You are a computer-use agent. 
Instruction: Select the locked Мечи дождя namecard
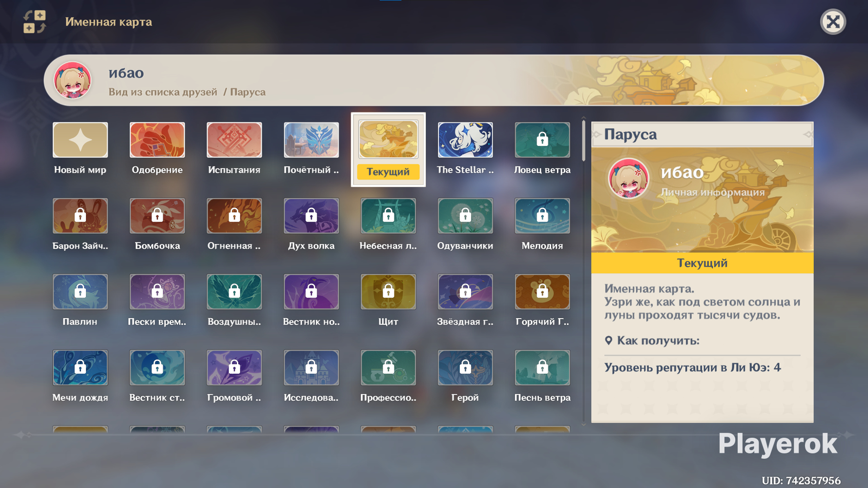80,367
